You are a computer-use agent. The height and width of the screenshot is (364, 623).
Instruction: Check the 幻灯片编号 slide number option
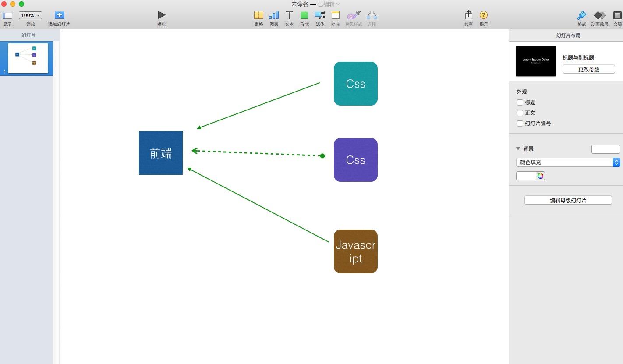(x=520, y=124)
